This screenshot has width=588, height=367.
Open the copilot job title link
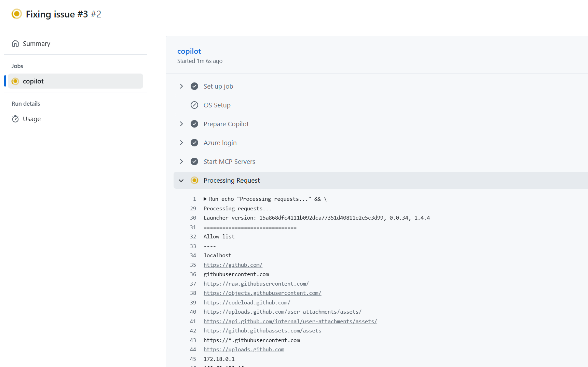point(189,51)
